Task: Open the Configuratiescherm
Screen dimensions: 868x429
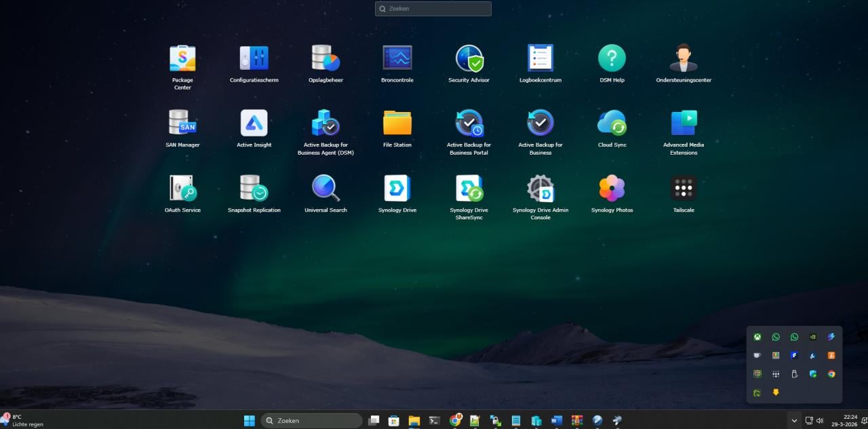Action: pos(253,58)
